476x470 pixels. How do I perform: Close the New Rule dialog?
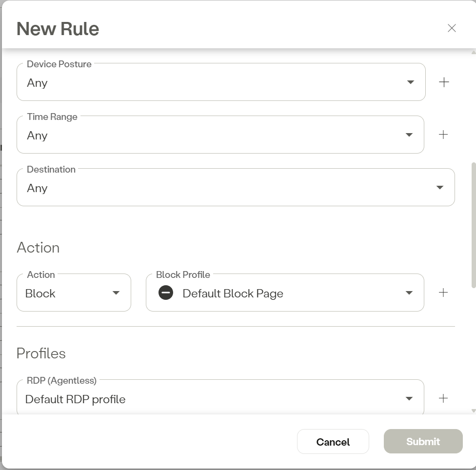pos(452,28)
